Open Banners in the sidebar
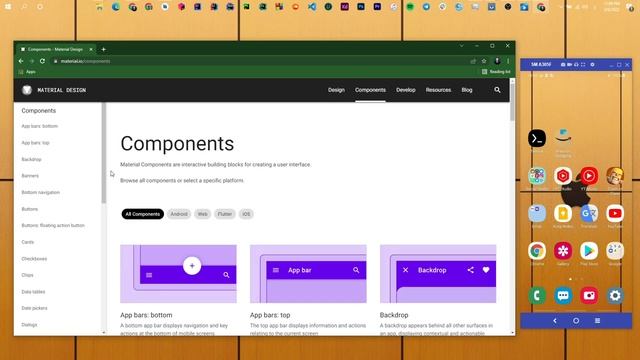 [30, 176]
